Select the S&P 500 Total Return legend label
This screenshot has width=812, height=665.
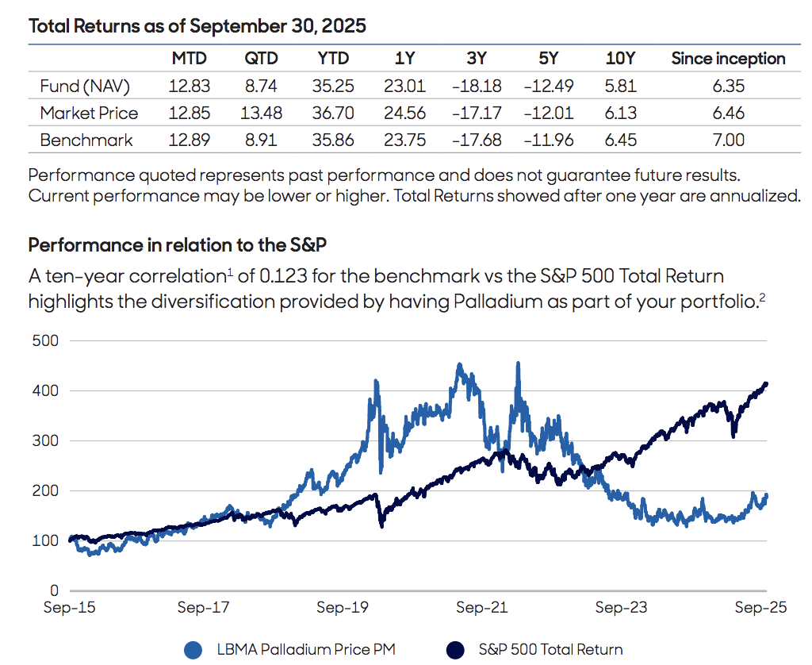550,649
